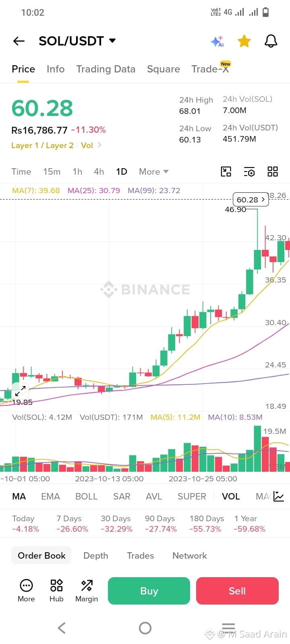Select the 4h chart interval
The image size is (290, 644).
tap(99, 172)
